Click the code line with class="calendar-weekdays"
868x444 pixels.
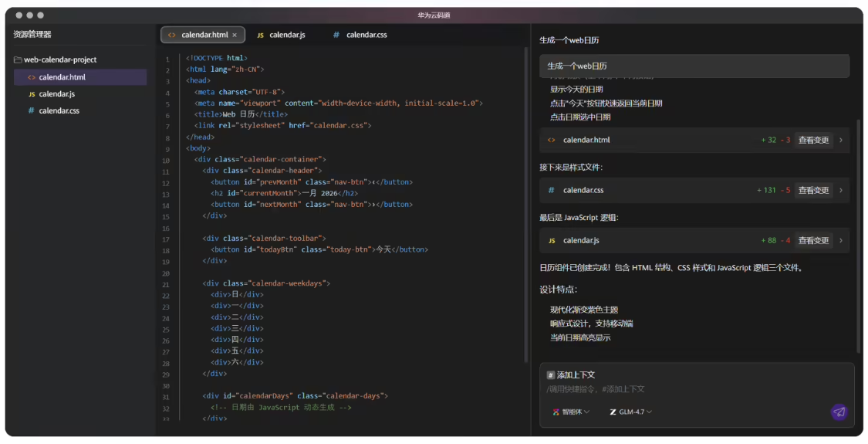[x=266, y=284]
